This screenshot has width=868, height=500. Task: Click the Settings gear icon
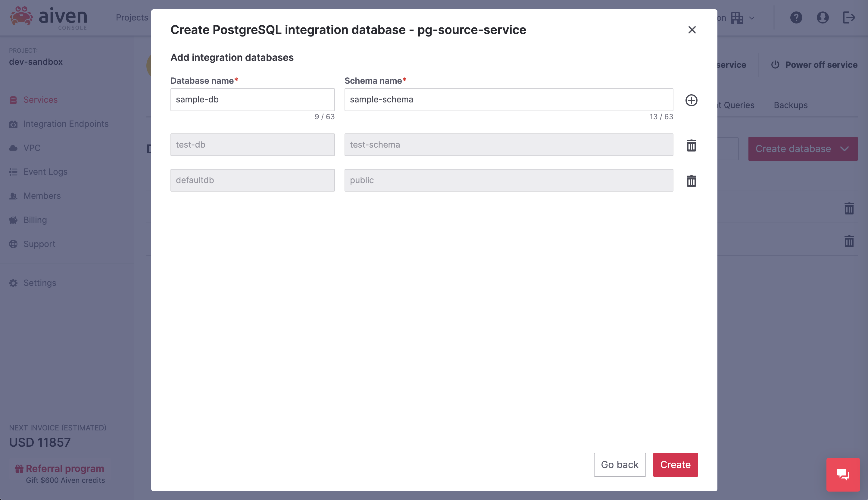13,283
